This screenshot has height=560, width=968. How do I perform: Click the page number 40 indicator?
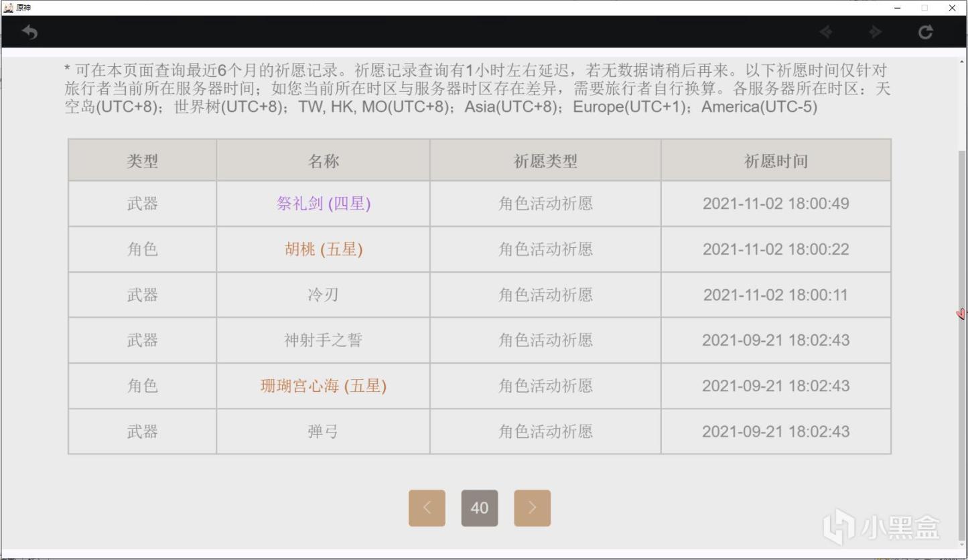480,508
